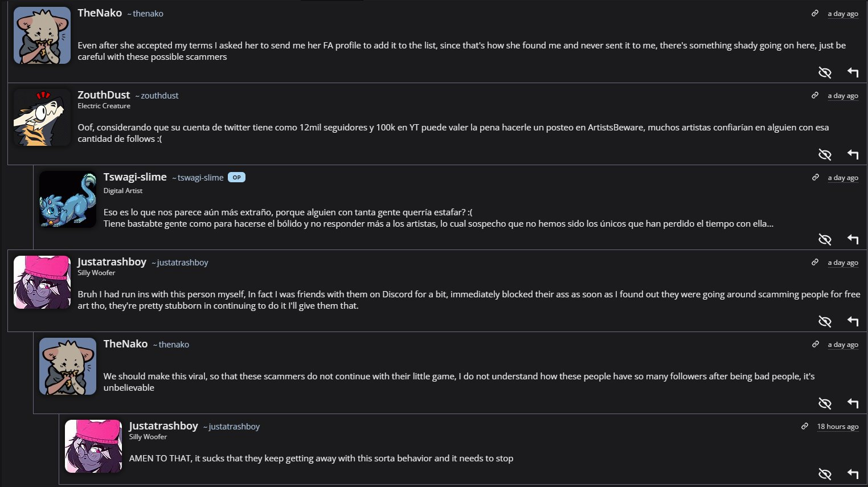Hide Tswagi-slime's comment
This screenshot has width=868, height=487.
[x=825, y=239]
